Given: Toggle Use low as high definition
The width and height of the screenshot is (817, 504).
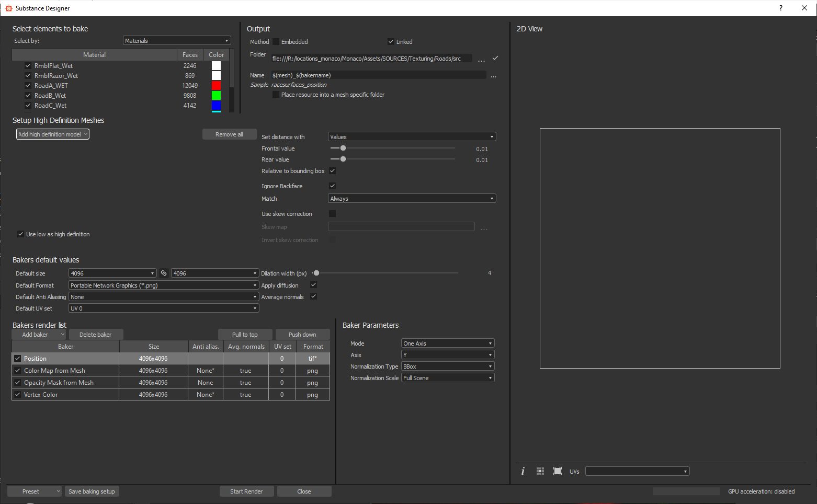Looking at the screenshot, I should tap(20, 234).
